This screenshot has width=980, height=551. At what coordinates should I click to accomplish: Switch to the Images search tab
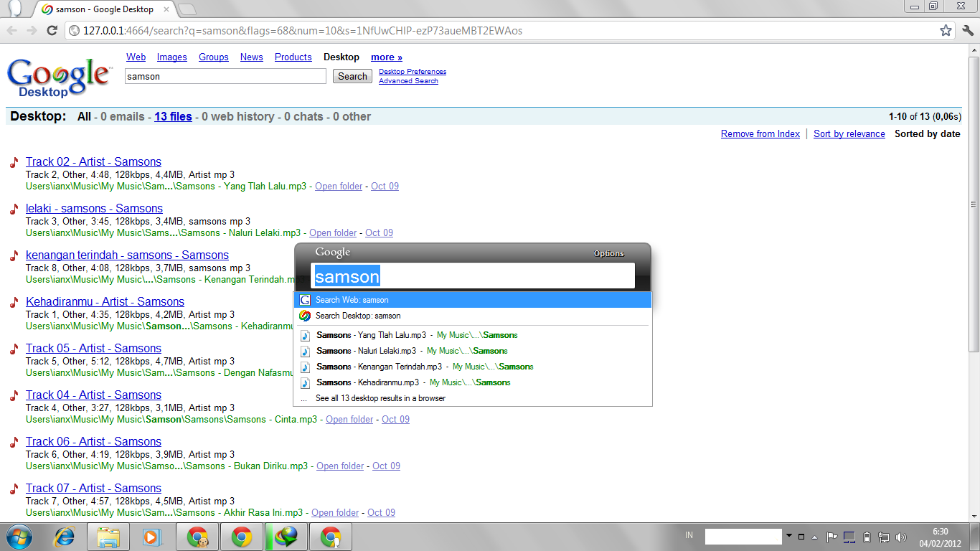(x=172, y=57)
